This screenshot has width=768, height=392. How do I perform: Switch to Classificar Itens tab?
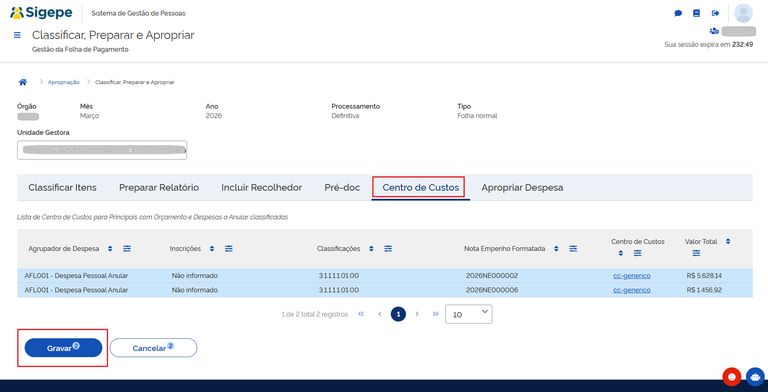(x=62, y=188)
